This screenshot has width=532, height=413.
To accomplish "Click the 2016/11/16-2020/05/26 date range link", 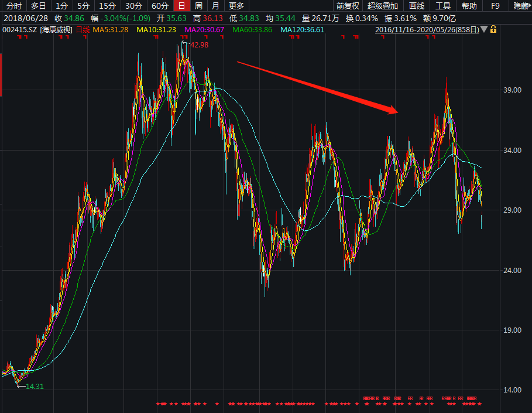I will (x=427, y=29).
